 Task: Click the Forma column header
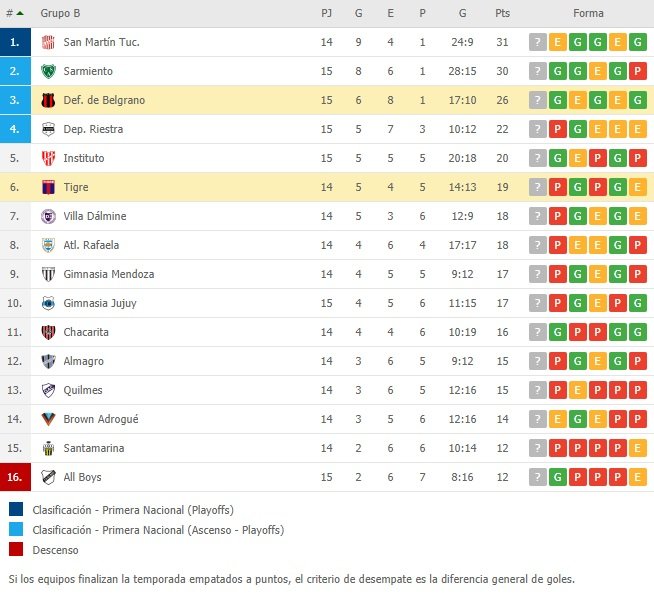588,13
